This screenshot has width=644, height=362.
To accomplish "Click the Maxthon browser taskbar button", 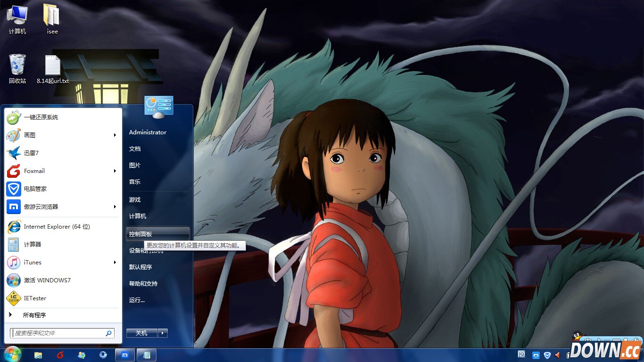I will [125, 355].
